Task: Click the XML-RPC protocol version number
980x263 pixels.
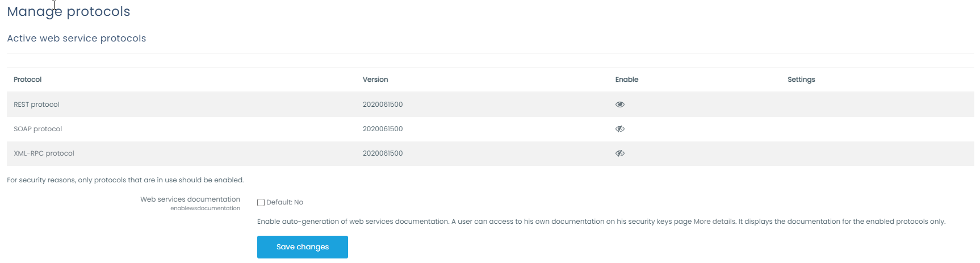Action: (x=382, y=153)
